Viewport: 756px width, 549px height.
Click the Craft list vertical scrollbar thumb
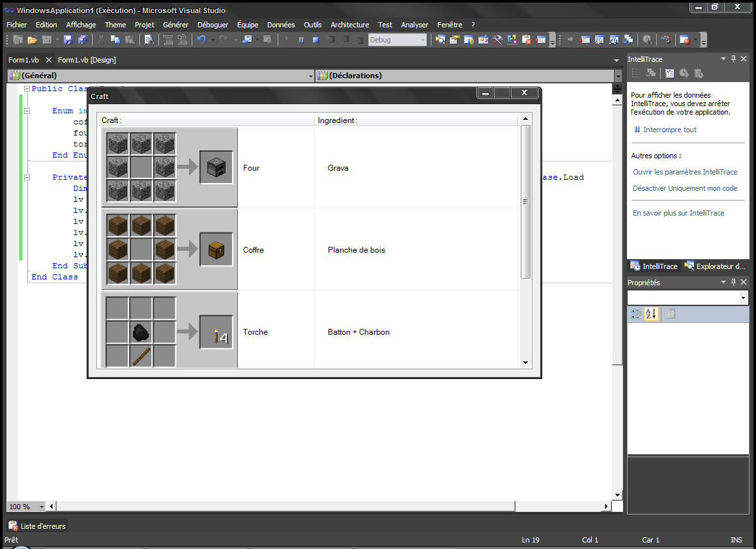[x=525, y=202]
